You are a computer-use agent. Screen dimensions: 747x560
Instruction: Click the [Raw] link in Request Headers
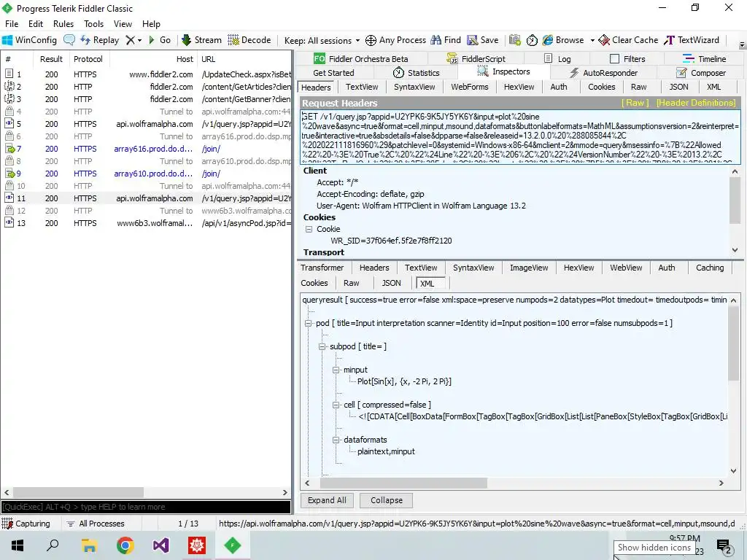point(635,103)
